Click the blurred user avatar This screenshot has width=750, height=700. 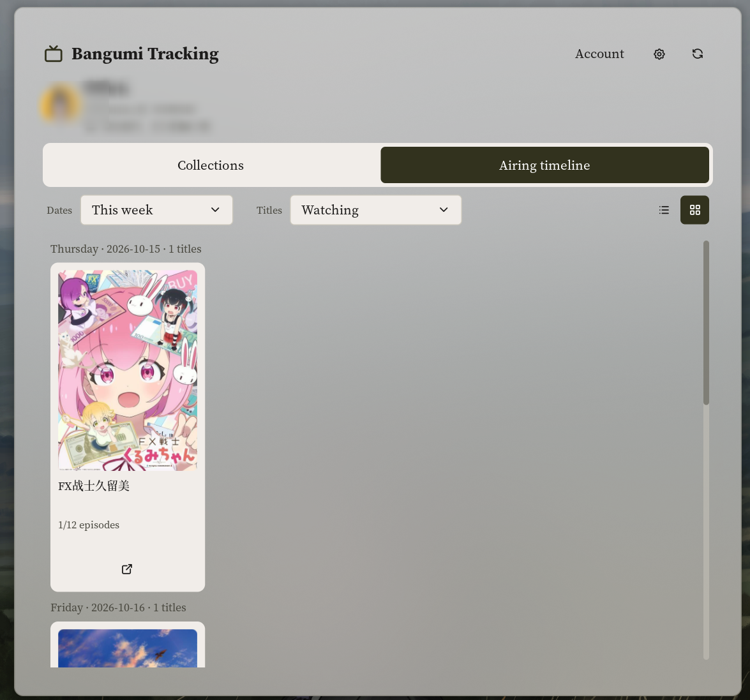tap(61, 103)
